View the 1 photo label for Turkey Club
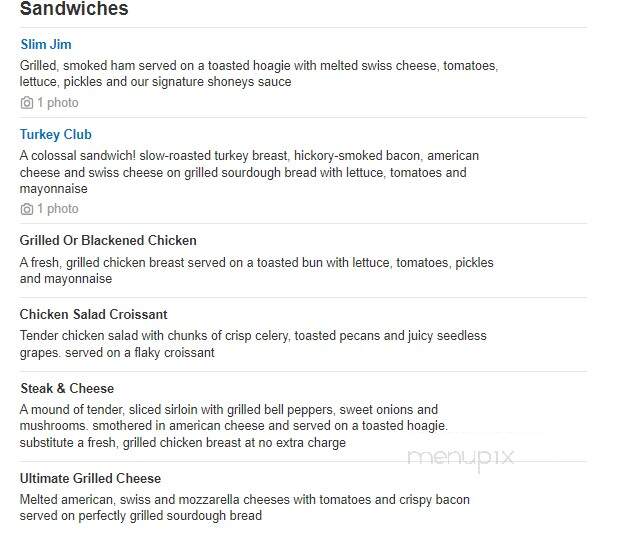640x540 pixels. click(x=58, y=209)
